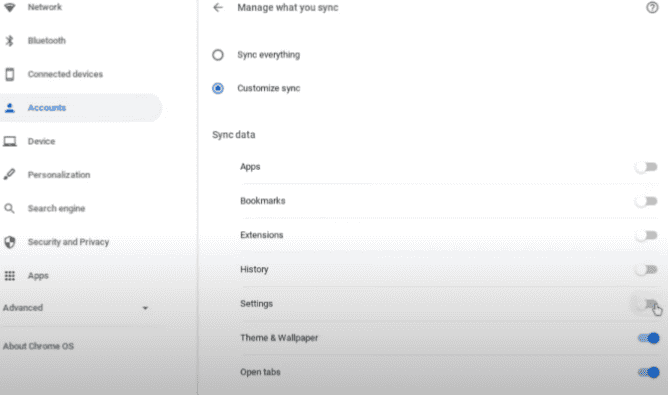Open the Security and Privacy section

(x=68, y=242)
